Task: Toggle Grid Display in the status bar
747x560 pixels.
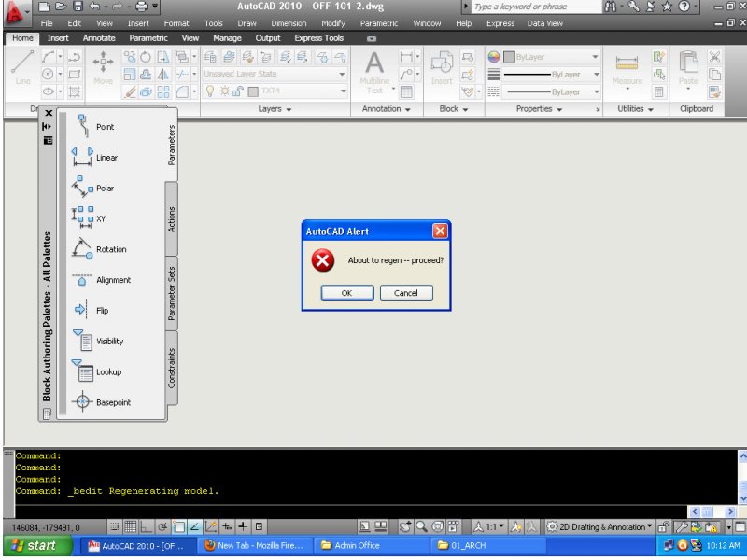Action: pyautogui.click(x=130, y=526)
